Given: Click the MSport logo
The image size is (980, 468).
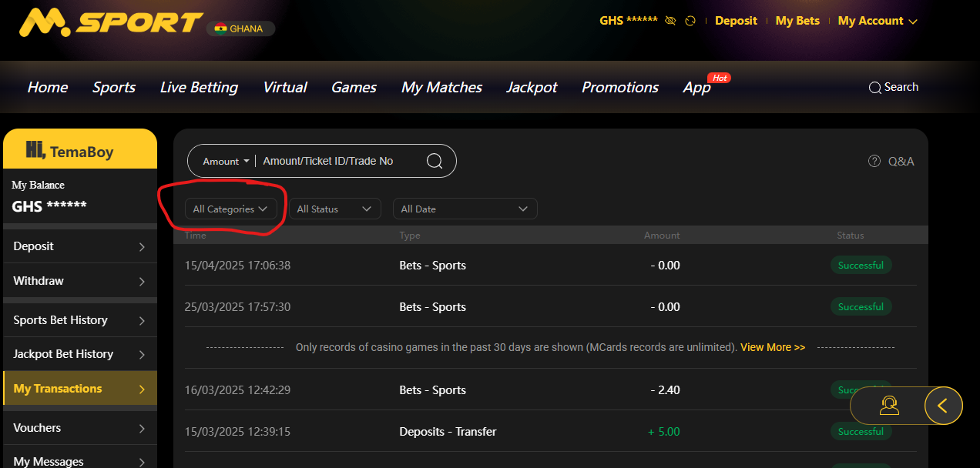Looking at the screenshot, I should [x=112, y=23].
